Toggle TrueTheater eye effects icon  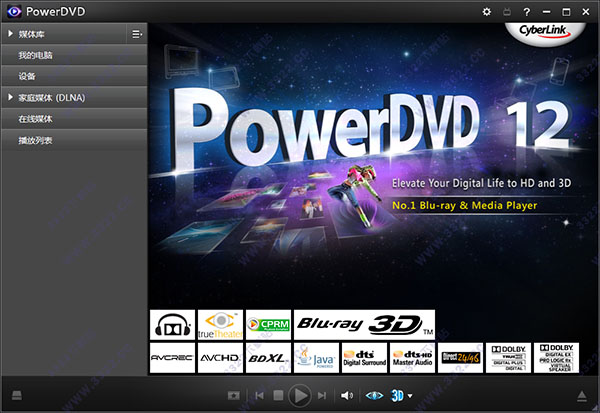tap(374, 395)
